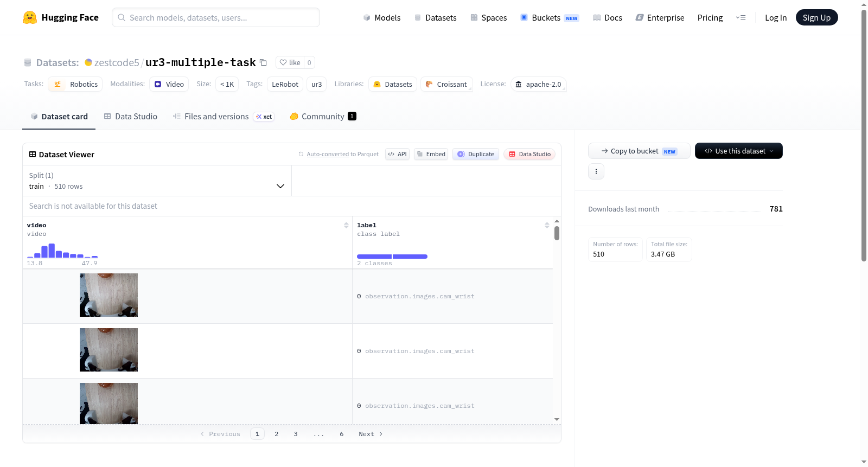This screenshot has width=868, height=467.
Task: Click the size less than 1K tag
Action: coord(227,84)
